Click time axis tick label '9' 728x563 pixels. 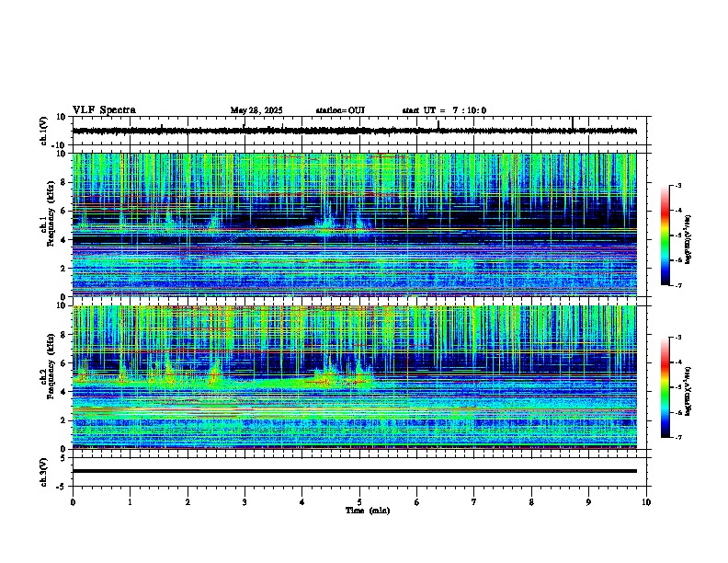coord(588,502)
